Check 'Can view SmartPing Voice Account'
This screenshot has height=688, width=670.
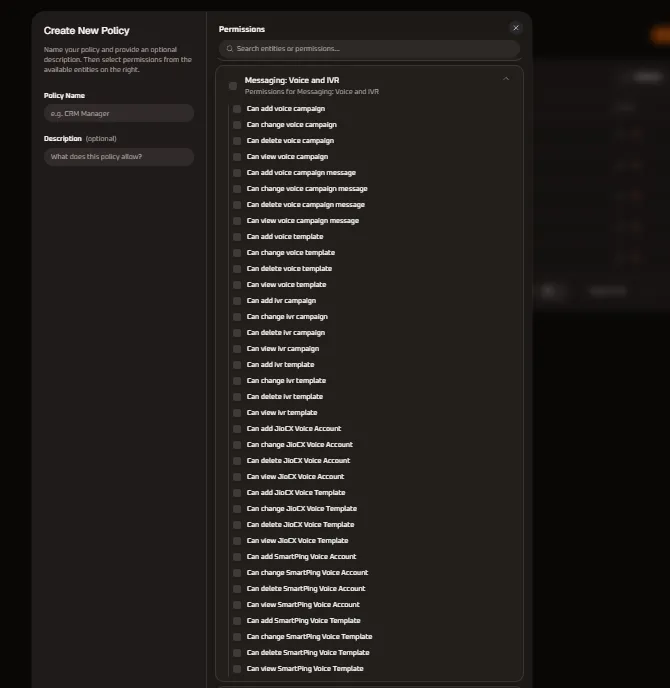pos(237,606)
